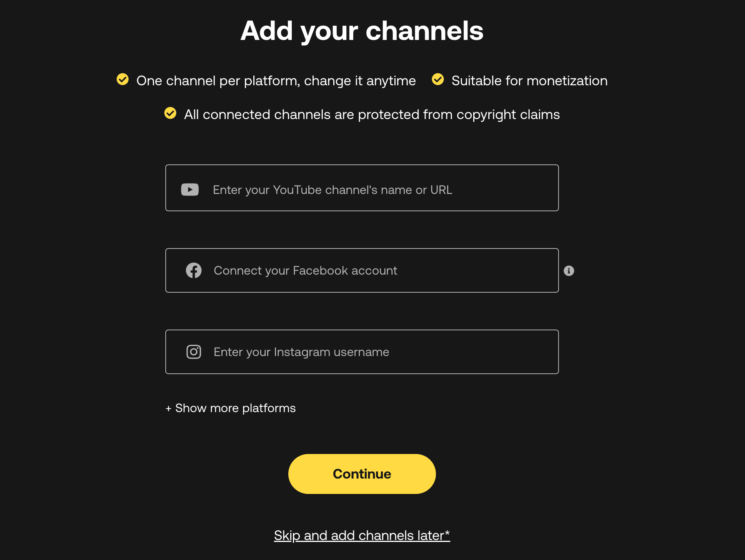Click the asterisk at end of skip link
Screen dimensions: 745x560
(x=447, y=533)
